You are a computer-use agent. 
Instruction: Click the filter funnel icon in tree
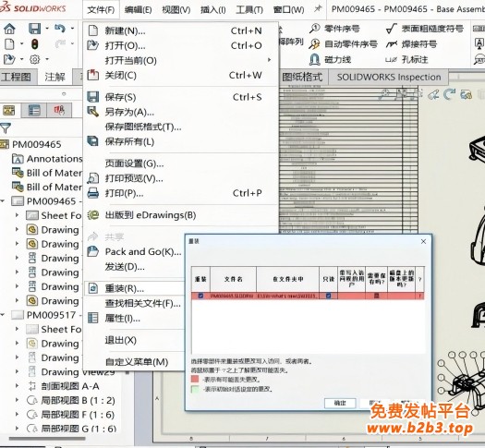pos(6,127)
